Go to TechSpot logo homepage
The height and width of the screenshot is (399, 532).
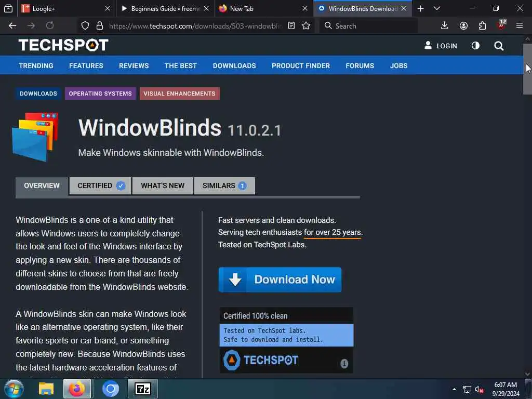(63, 45)
